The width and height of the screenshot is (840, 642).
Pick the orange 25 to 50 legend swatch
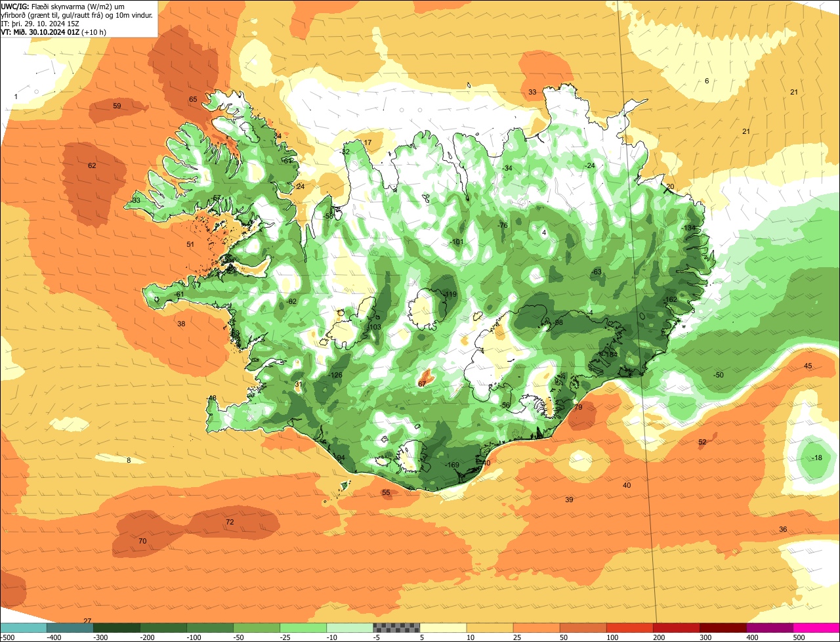[536, 628]
